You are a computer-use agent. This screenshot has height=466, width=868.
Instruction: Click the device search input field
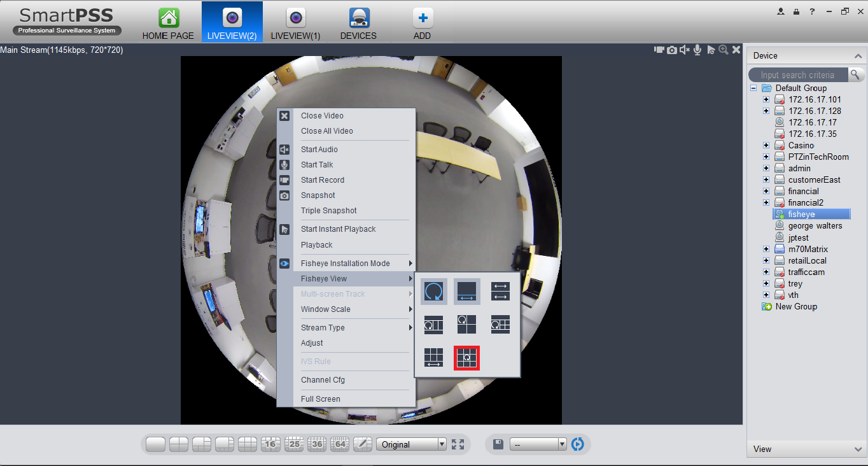click(x=797, y=75)
